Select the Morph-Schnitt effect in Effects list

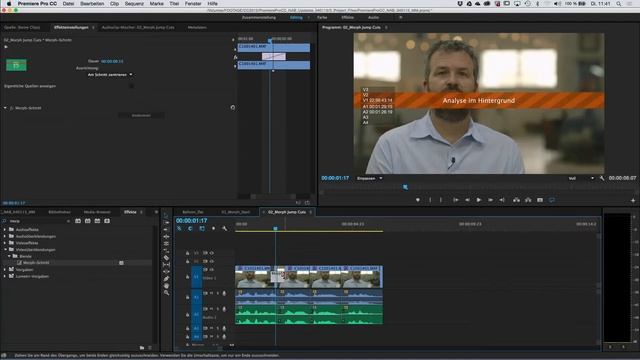pos(36,263)
